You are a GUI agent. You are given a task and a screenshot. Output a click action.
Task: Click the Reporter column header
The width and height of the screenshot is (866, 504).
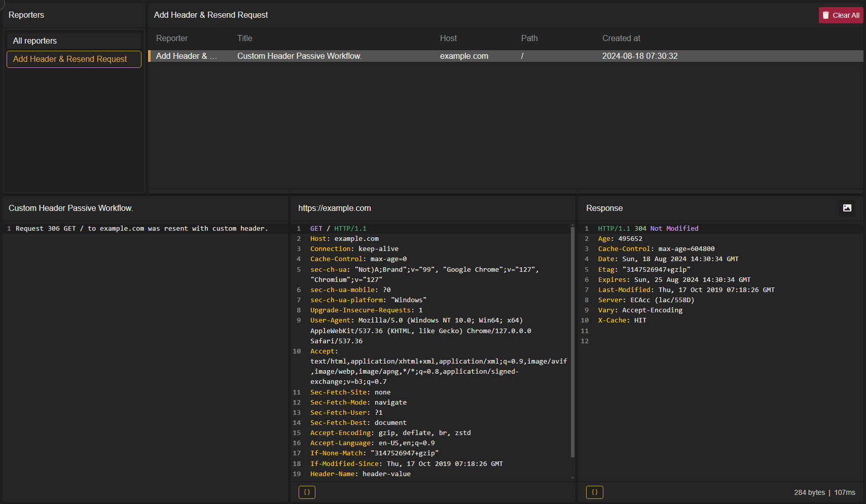click(172, 38)
